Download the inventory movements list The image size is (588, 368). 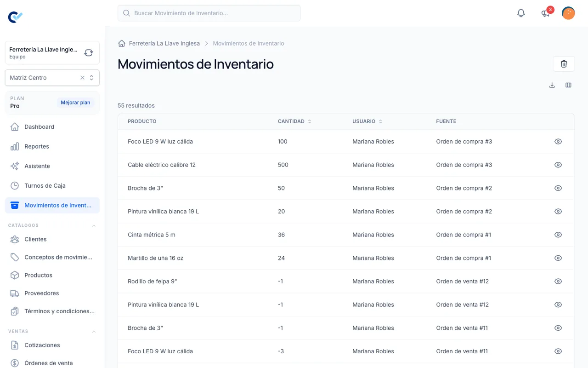tap(552, 85)
